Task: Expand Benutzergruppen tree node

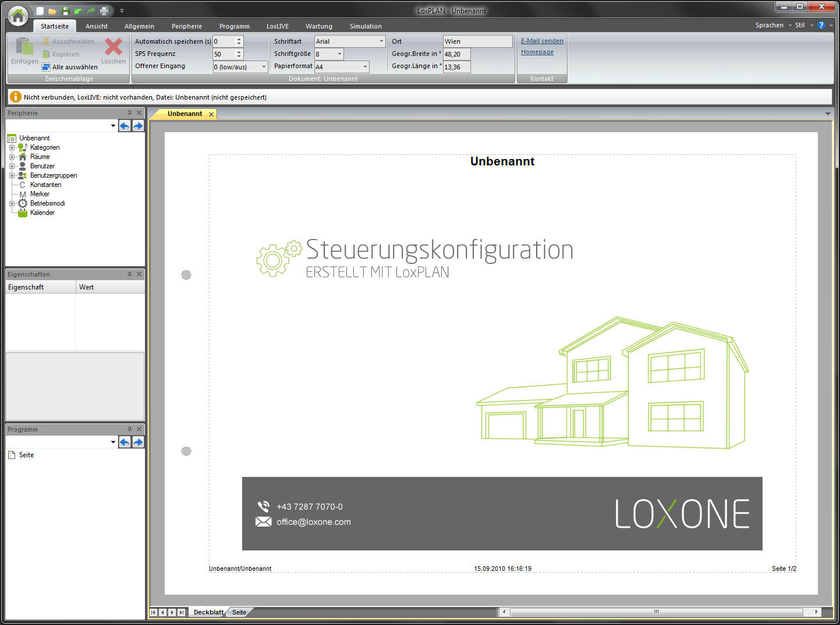Action: tap(12, 175)
